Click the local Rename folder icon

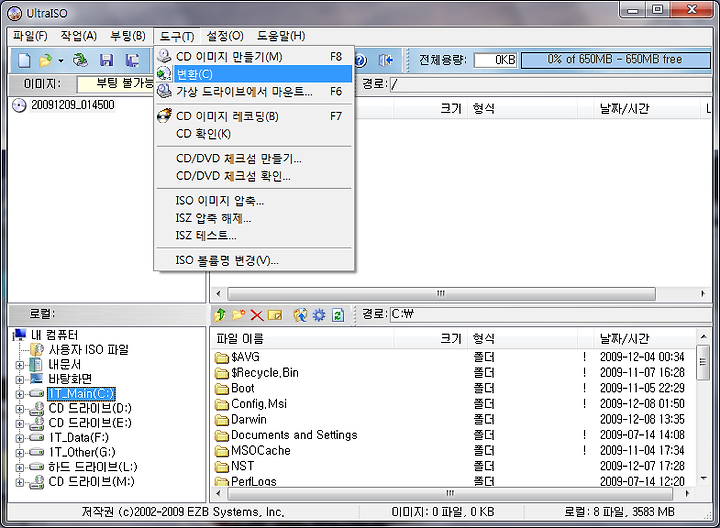coord(275,315)
